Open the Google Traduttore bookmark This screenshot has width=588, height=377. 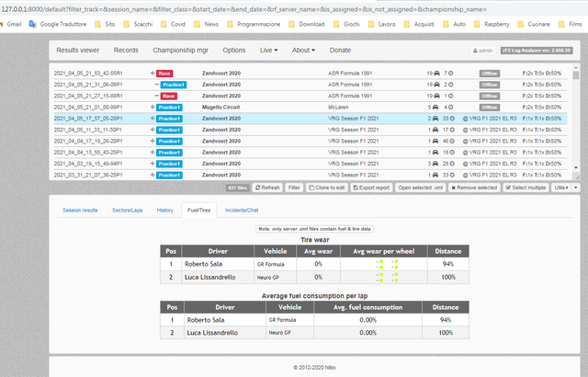click(58, 24)
